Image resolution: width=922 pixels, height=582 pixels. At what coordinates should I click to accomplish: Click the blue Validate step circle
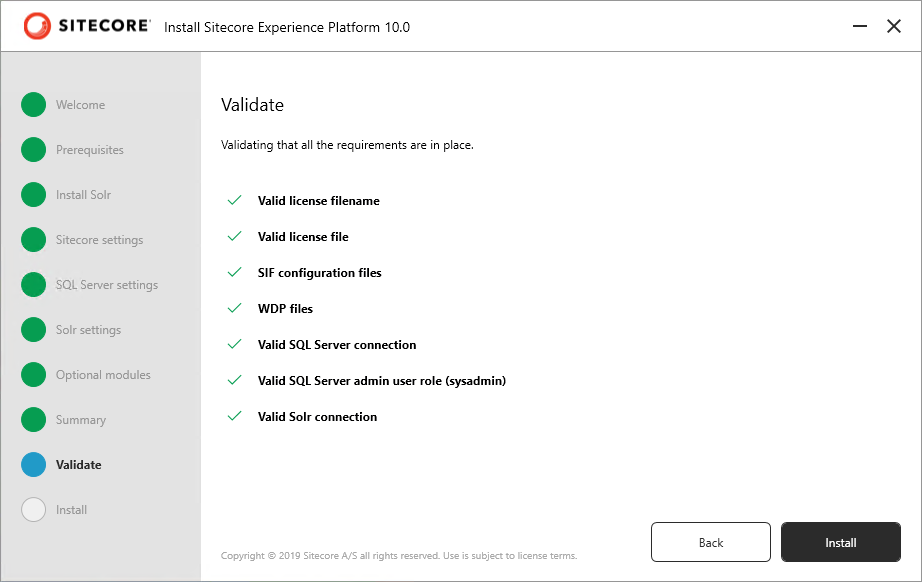(34, 464)
